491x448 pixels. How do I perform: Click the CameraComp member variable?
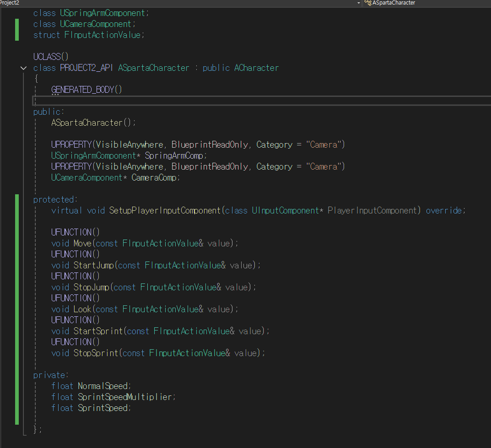point(154,178)
